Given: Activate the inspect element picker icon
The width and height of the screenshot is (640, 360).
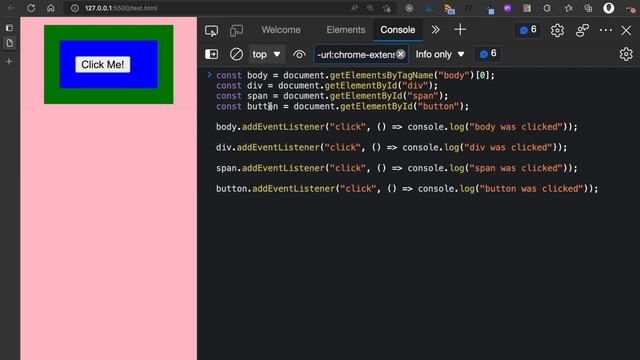Looking at the screenshot, I should click(x=211, y=30).
